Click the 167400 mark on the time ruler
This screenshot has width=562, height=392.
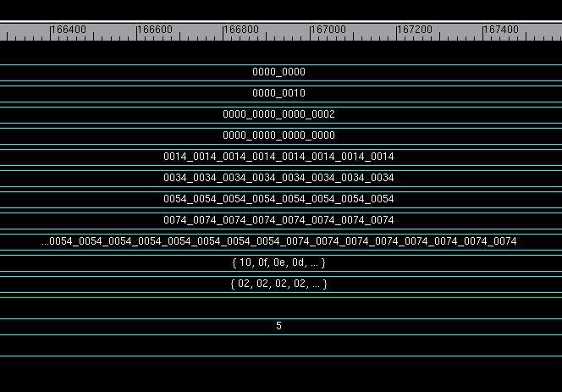tap(501, 30)
